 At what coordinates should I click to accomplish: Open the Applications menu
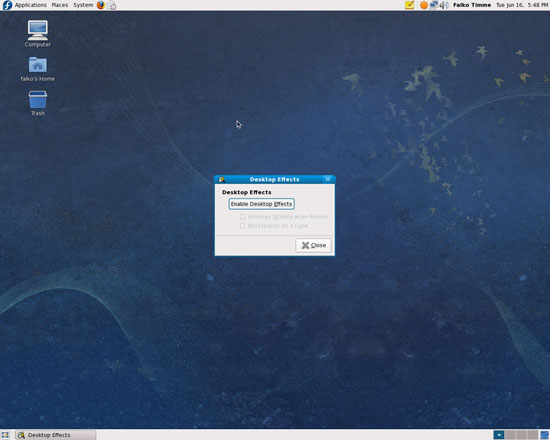point(31,5)
